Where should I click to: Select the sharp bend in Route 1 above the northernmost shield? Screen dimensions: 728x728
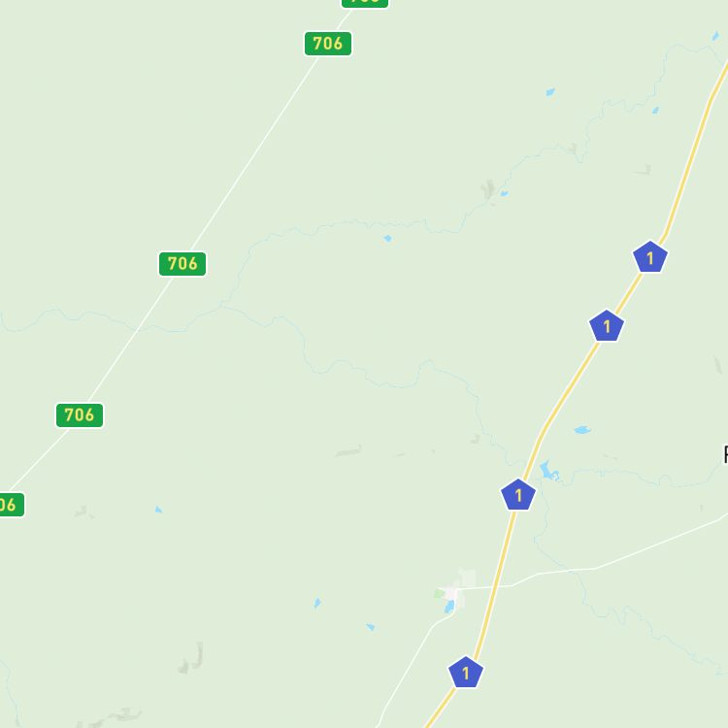pyautogui.click(x=666, y=235)
